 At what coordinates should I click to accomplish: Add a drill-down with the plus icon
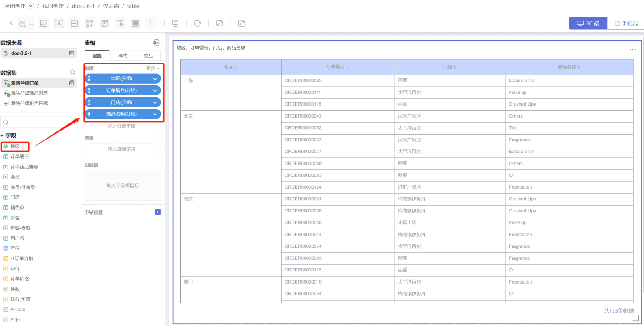tap(157, 212)
